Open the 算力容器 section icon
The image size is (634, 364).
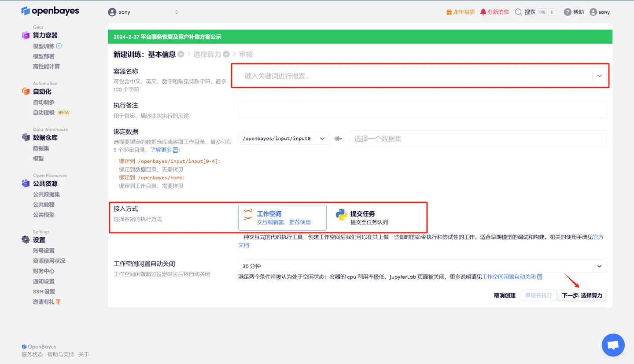(x=26, y=35)
